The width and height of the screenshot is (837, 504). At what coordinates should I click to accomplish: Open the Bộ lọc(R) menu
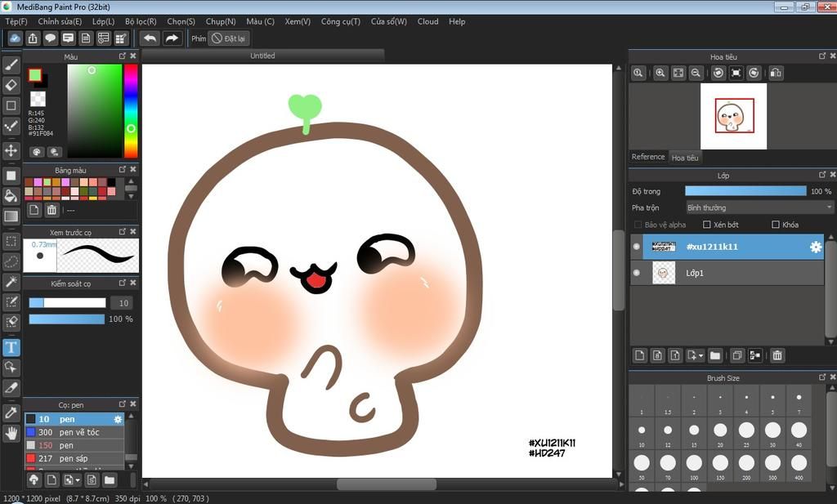click(141, 21)
